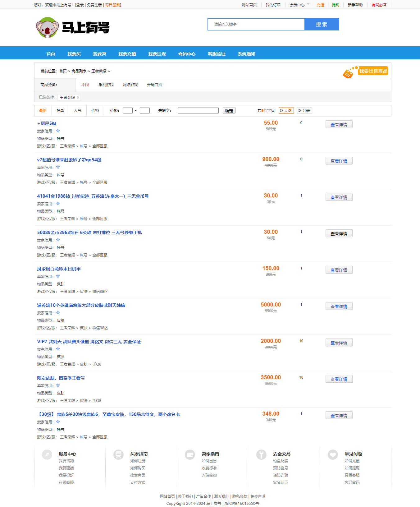
Task: Click the 我要出售商品 button
Action: point(373,71)
